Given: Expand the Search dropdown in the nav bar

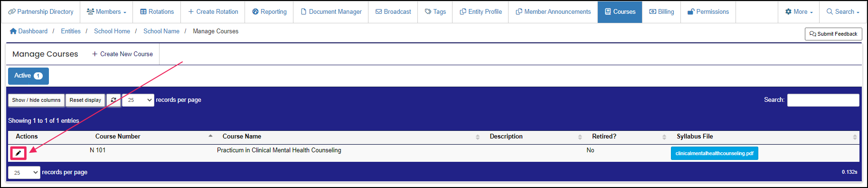Looking at the screenshot, I should point(843,11).
